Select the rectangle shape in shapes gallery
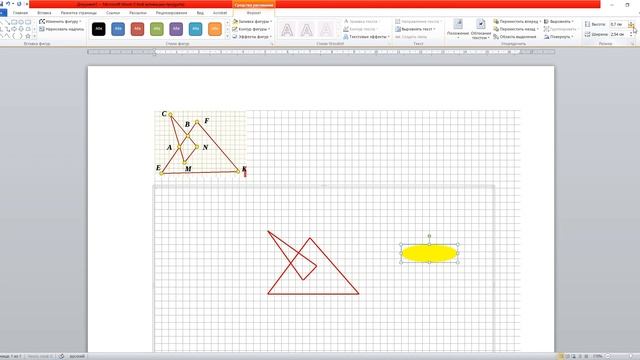This screenshot has width=640, height=360. click(x=14, y=22)
